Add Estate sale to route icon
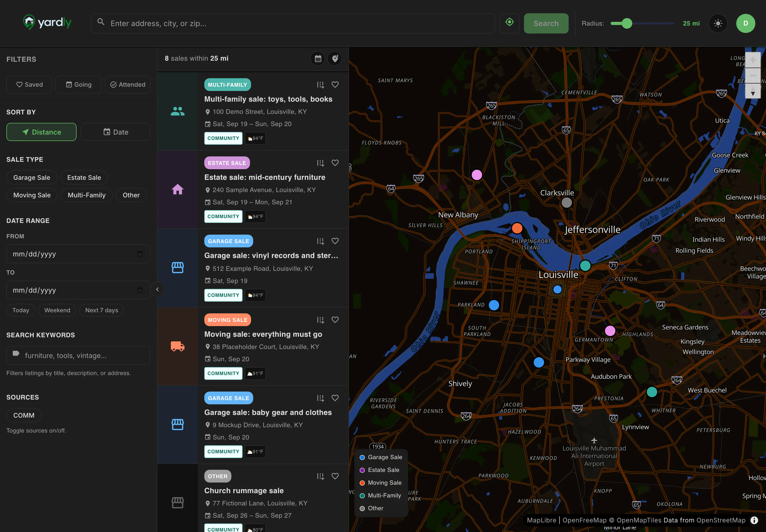This screenshot has width=766, height=532. click(320, 163)
